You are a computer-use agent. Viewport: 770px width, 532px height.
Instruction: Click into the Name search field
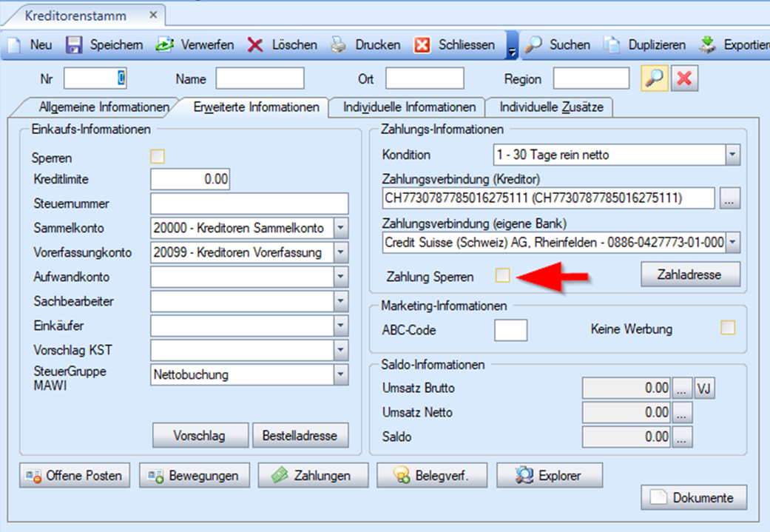coord(260,78)
